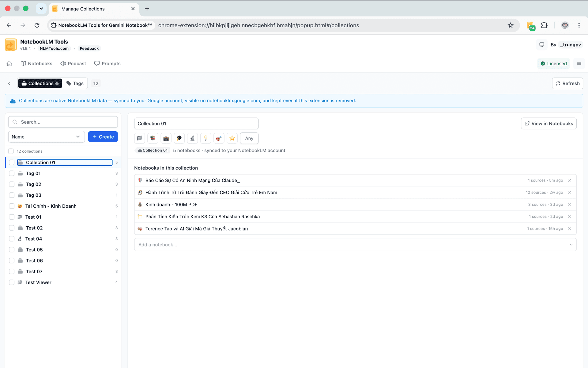Open the hamburger menu next to Licensed
Screen dimensions: 588x368
[579, 63]
